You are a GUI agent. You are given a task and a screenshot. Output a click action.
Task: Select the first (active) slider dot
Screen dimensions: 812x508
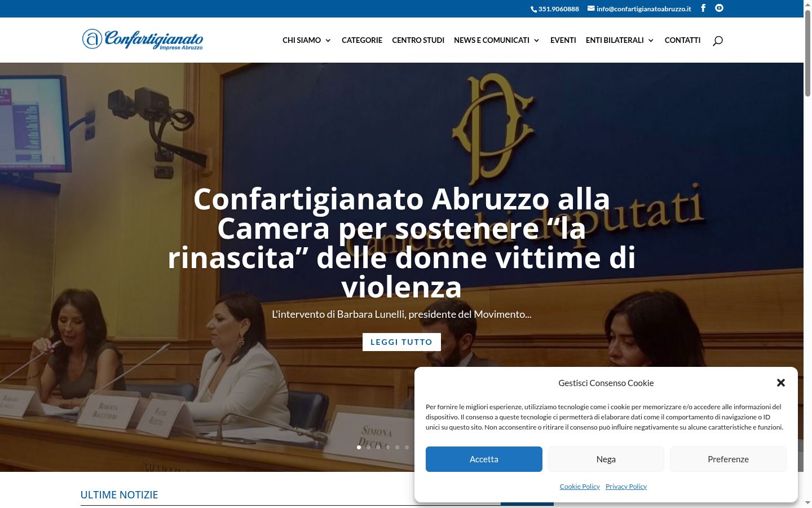(359, 447)
